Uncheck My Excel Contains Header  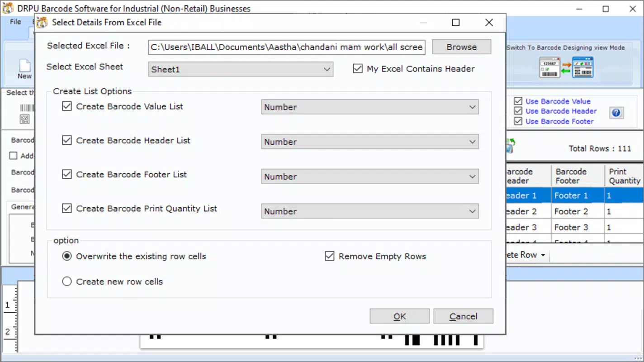click(358, 69)
